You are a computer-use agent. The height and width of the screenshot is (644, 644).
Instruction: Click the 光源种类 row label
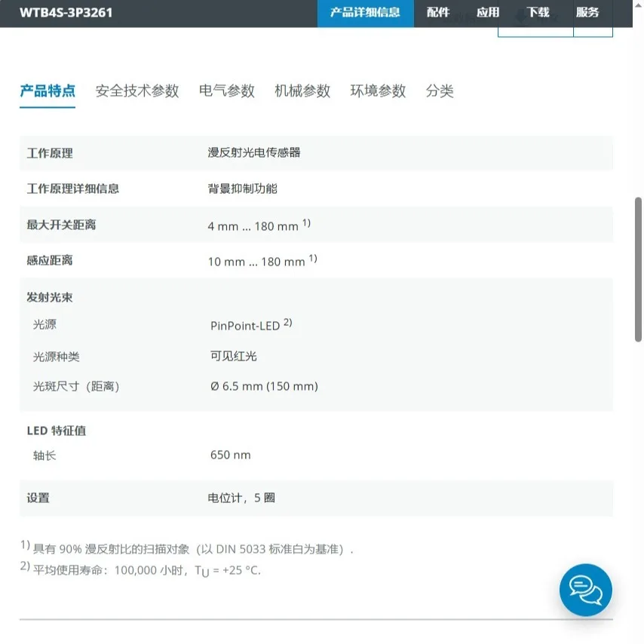click(x=57, y=357)
